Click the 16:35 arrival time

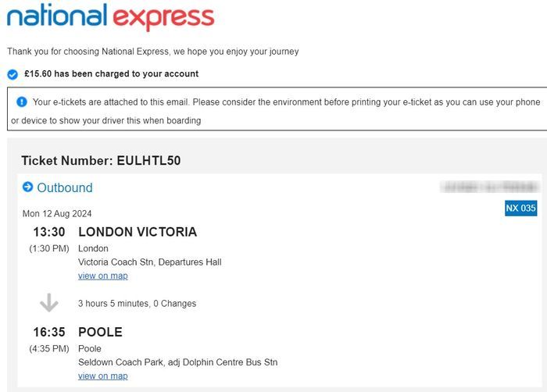click(x=48, y=332)
